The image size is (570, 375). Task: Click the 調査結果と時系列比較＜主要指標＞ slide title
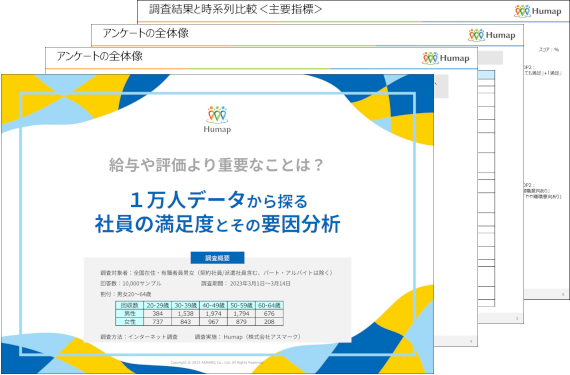tap(236, 9)
